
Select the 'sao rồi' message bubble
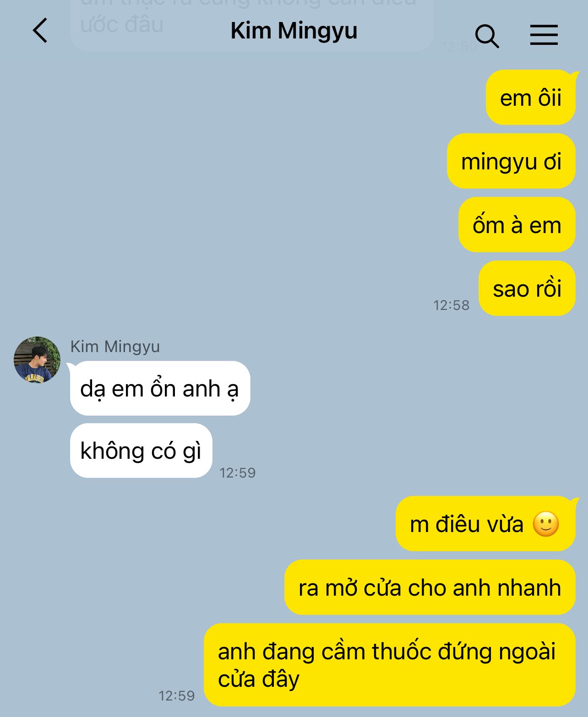pyautogui.click(x=527, y=288)
